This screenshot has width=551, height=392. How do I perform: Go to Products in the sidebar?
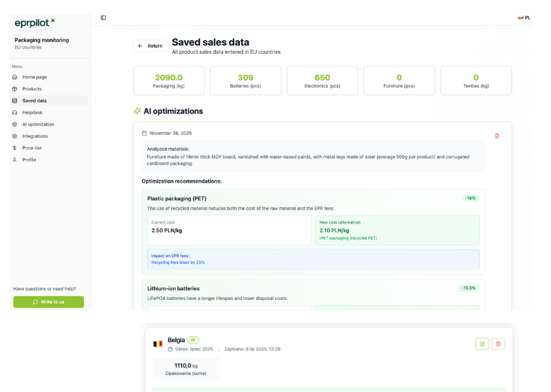(x=32, y=89)
